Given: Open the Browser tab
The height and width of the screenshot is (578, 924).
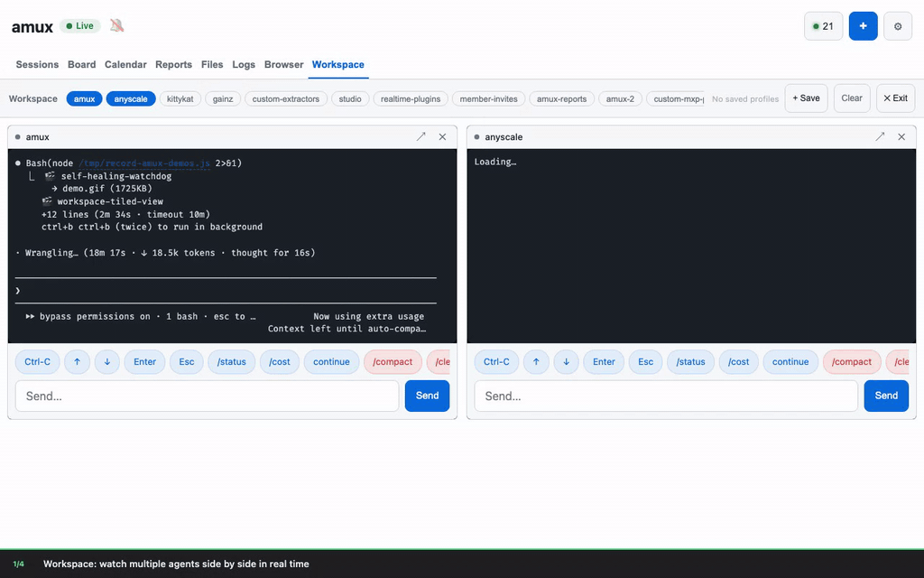Looking at the screenshot, I should [x=284, y=64].
